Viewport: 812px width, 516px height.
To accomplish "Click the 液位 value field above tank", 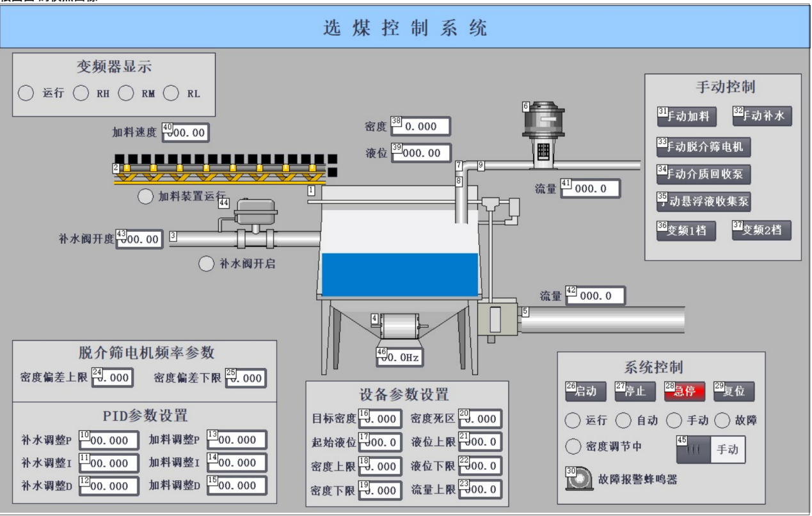I will coord(420,153).
